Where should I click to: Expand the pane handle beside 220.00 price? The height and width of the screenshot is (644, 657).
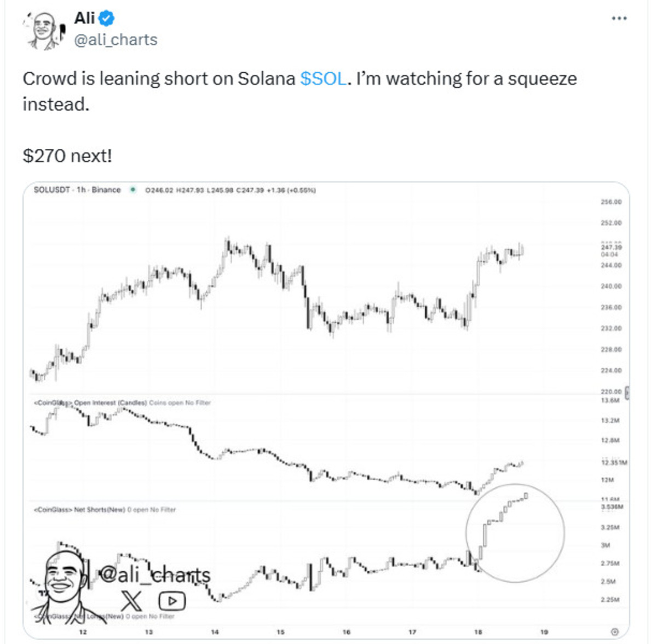point(627,393)
